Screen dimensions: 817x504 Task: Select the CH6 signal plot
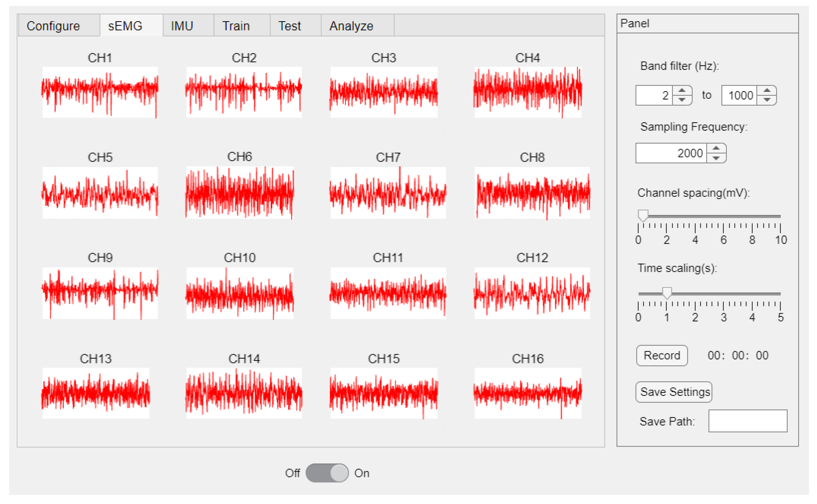[240, 192]
